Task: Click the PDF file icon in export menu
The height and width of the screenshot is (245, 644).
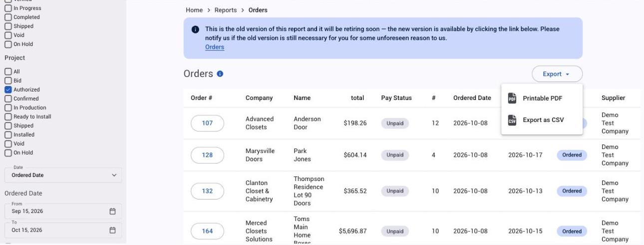Action: [x=512, y=98]
